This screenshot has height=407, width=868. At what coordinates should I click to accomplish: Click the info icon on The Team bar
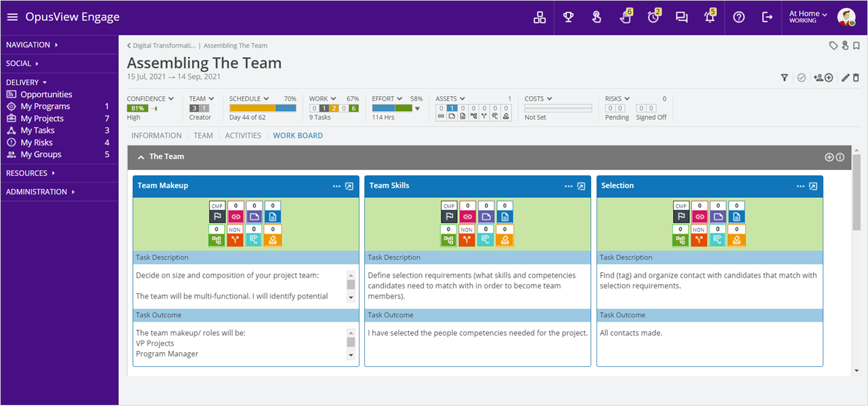click(x=840, y=157)
